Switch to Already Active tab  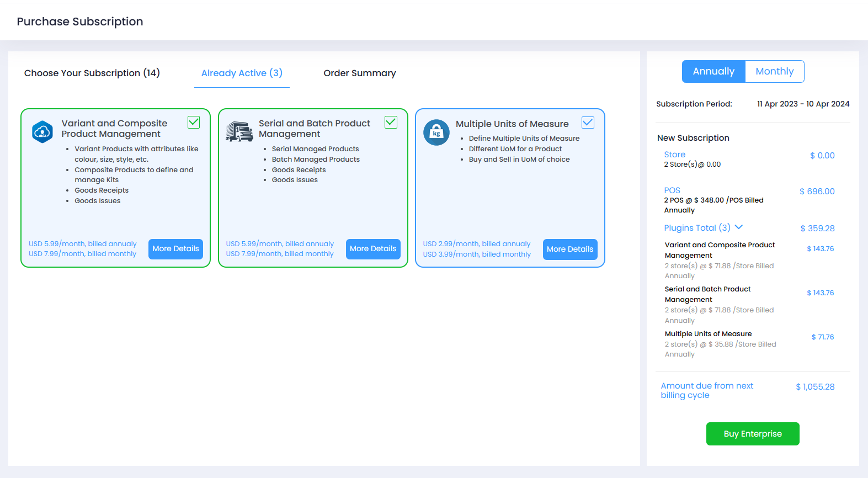[x=242, y=73]
